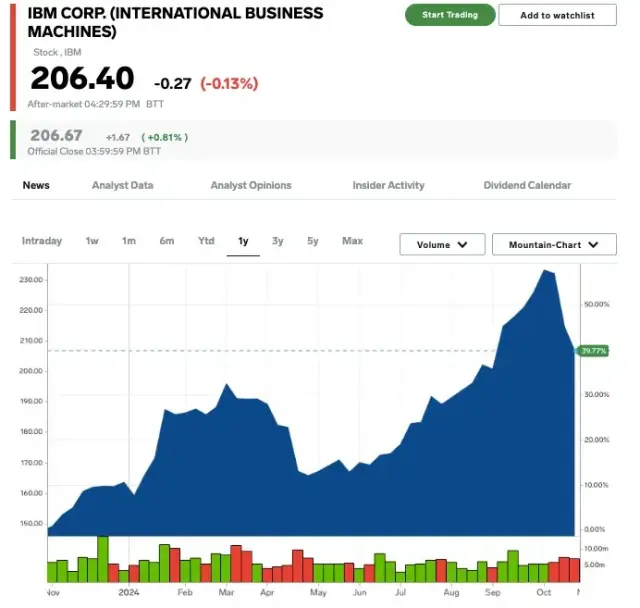Image resolution: width=640 pixels, height=608 pixels.
Task: Click the chart peak near October
Action: pos(545,271)
